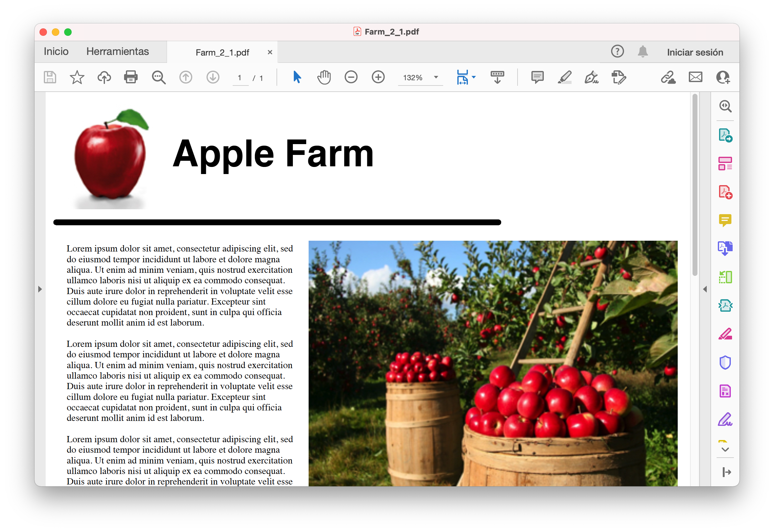Click the 132% zoom value field
This screenshot has height=532, width=774.
coord(413,78)
